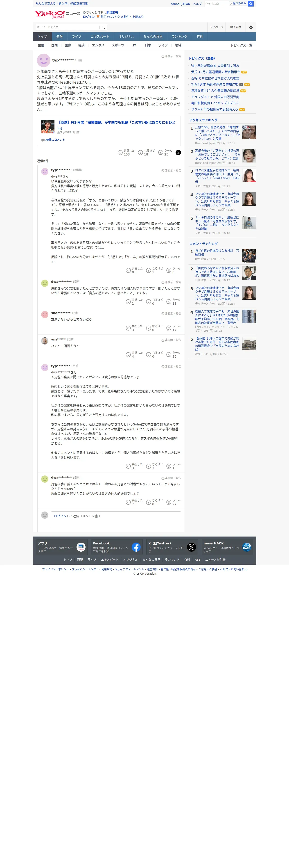Open the 丹羽孝希 賭博問題 article link

coord(116,125)
